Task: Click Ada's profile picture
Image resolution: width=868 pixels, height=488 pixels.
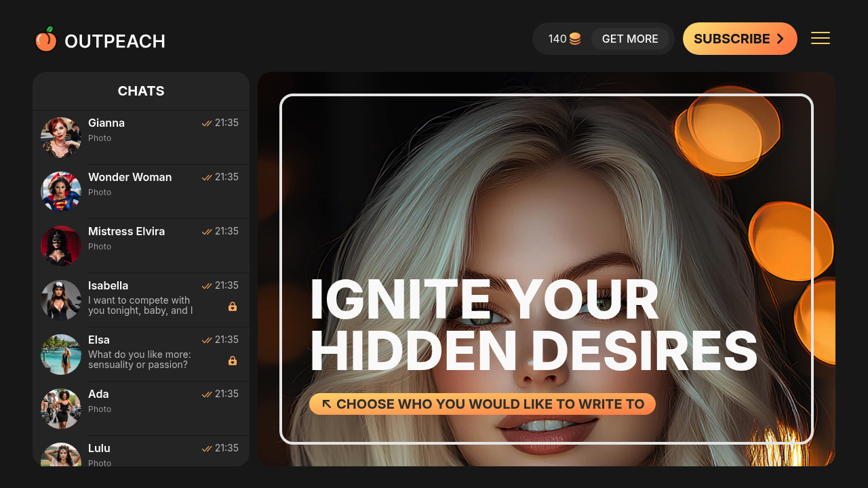Action: tap(60, 408)
